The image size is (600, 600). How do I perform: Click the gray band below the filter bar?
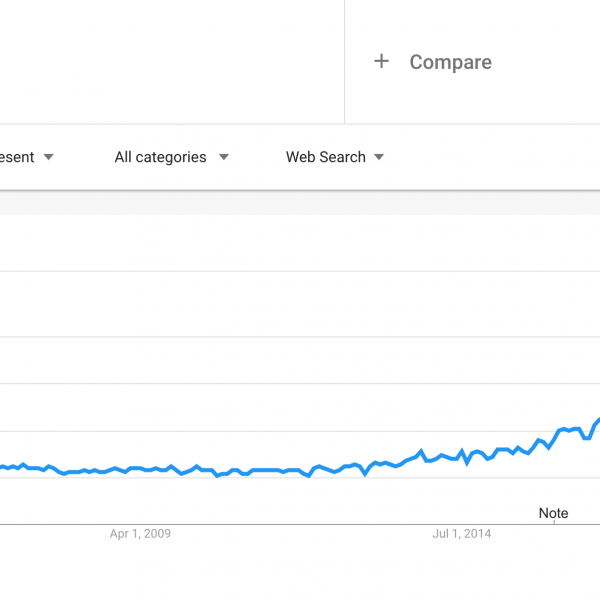point(300,203)
